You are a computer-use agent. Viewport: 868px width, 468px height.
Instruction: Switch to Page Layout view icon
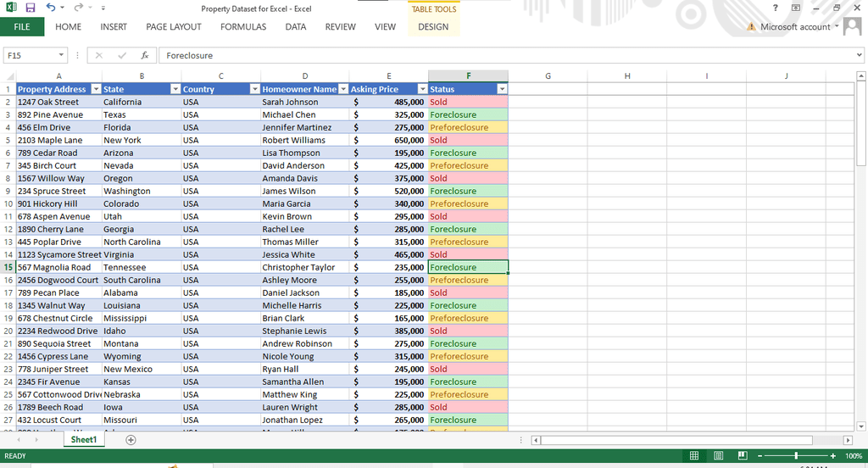(718, 456)
